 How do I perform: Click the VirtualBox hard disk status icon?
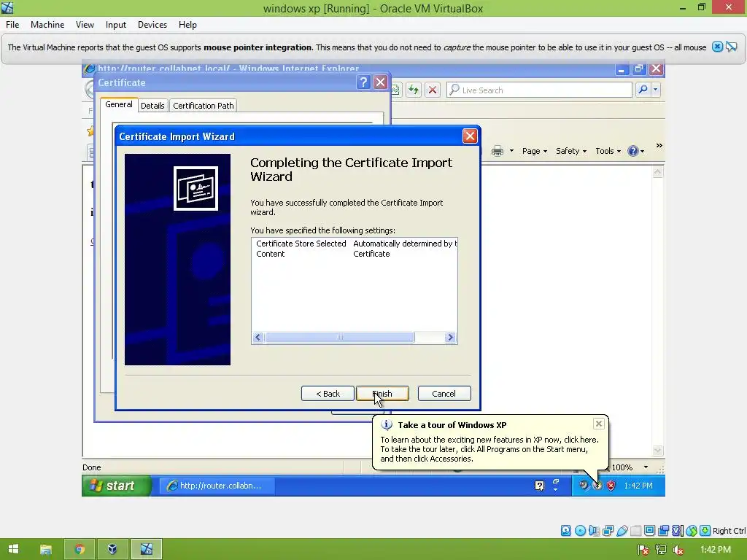coord(565,531)
